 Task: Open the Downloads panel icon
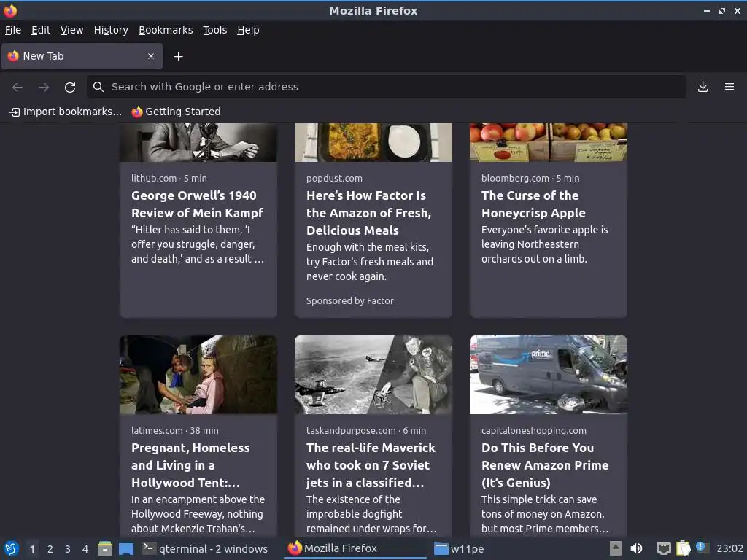coord(703,87)
